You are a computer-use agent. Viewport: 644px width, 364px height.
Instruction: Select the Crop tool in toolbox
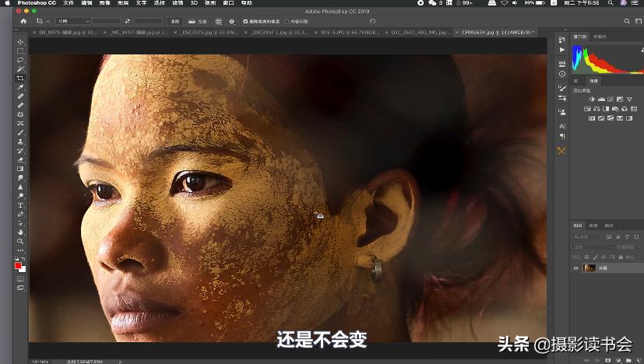(20, 78)
